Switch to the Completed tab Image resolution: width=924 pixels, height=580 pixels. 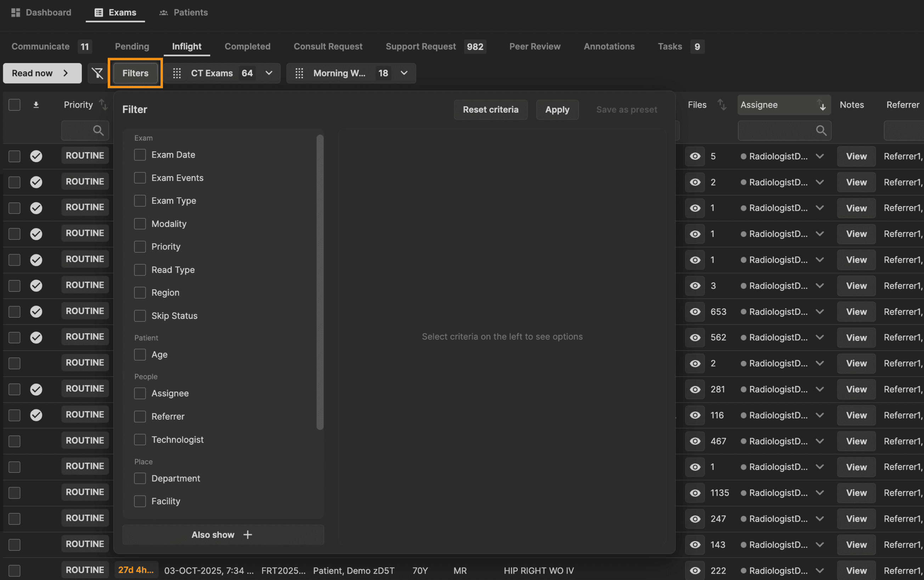pyautogui.click(x=248, y=46)
